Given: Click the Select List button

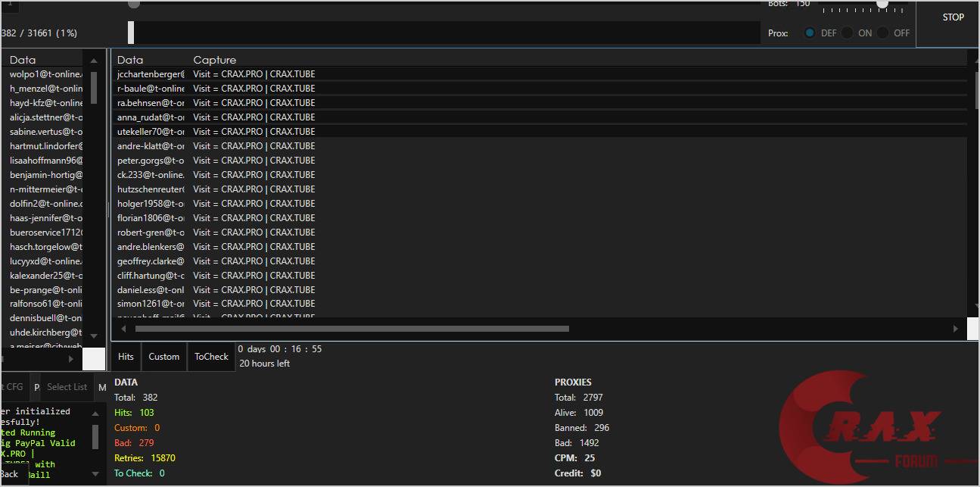Looking at the screenshot, I should pos(67,387).
